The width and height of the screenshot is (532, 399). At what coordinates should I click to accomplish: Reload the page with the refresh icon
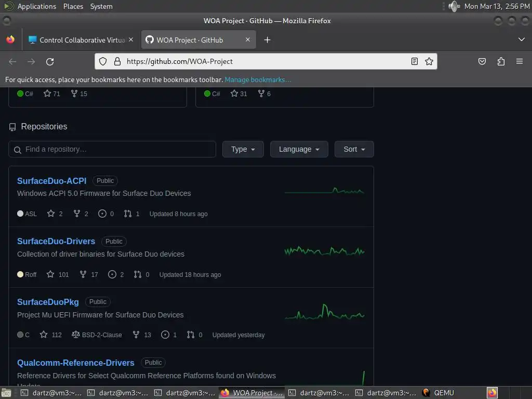tap(50, 61)
